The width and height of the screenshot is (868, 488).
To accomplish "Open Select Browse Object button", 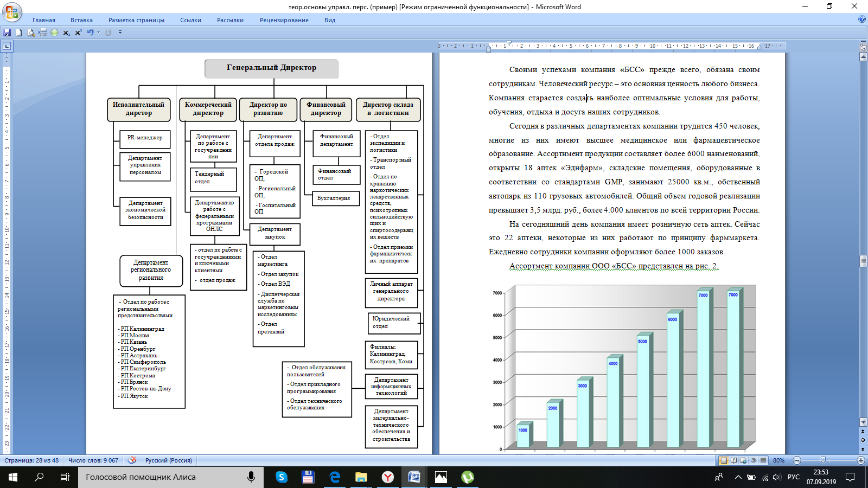I will click(x=863, y=440).
